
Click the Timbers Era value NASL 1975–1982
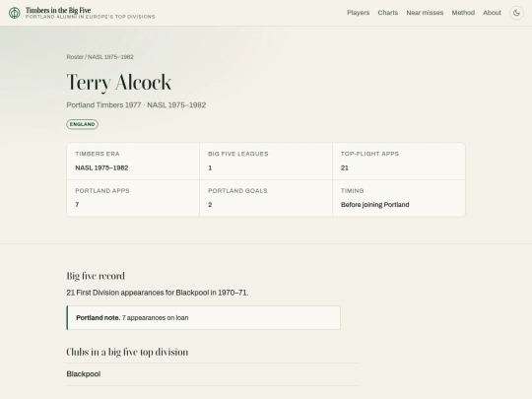click(x=101, y=167)
